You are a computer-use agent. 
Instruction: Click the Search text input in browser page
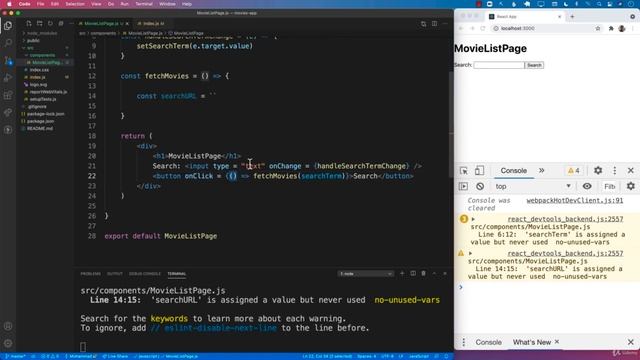(499, 65)
